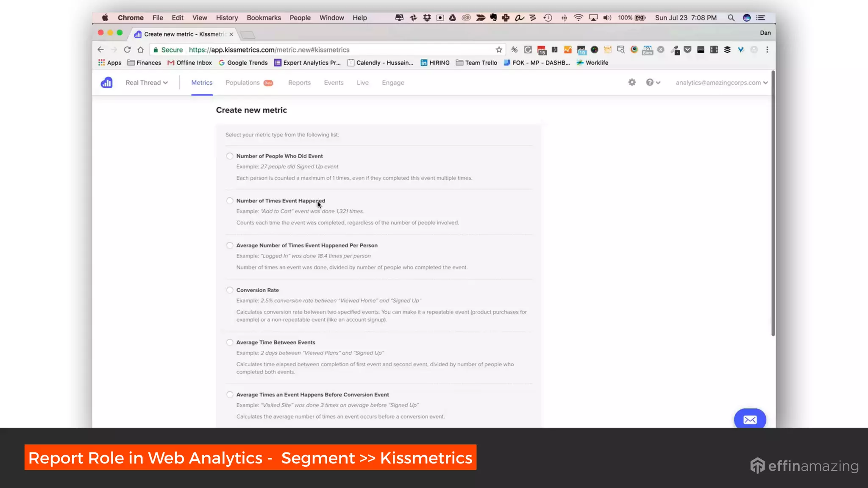Open Chrome three-dot menu

click(x=767, y=50)
